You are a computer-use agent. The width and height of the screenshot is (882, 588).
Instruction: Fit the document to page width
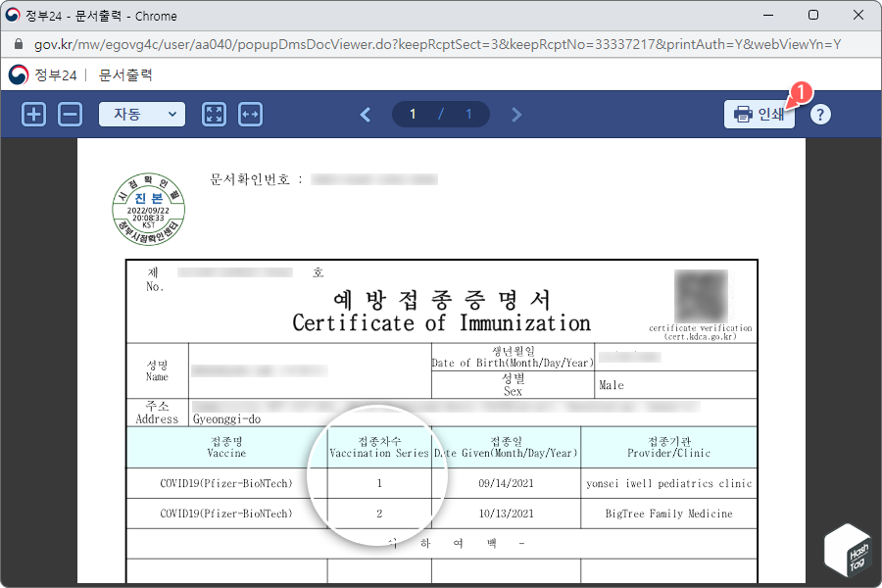pos(250,114)
